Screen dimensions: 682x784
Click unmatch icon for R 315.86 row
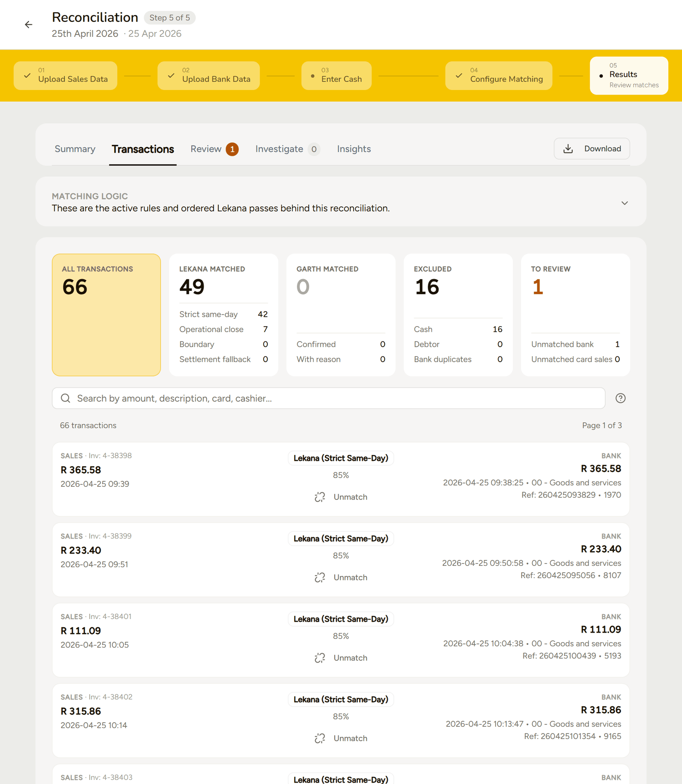click(x=320, y=738)
